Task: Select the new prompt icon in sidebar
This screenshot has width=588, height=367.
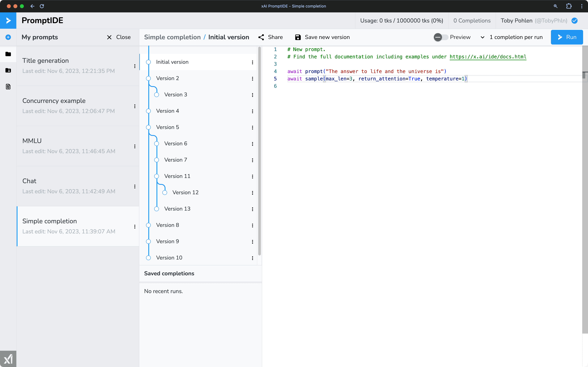Action: pos(8,37)
